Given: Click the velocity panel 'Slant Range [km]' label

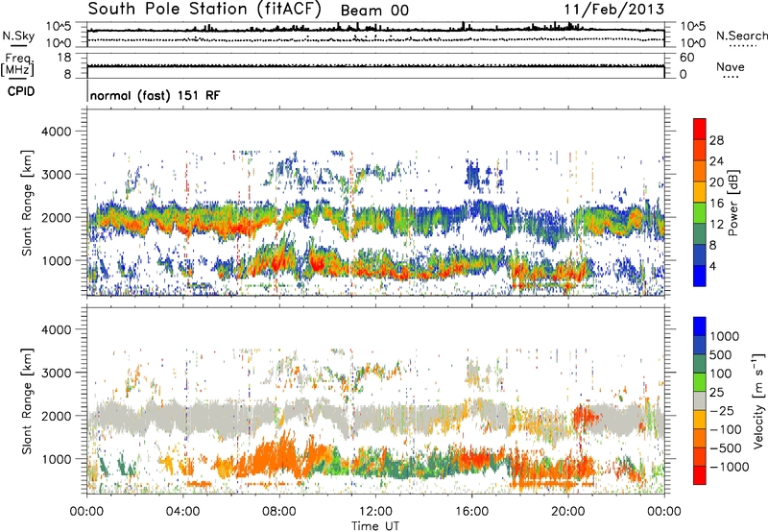Looking at the screenshot, I should [x=27, y=401].
